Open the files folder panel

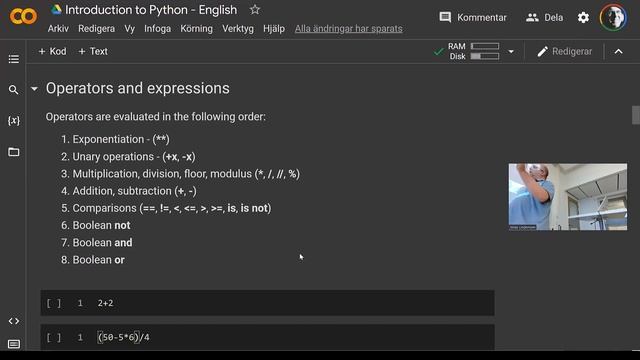pos(13,152)
